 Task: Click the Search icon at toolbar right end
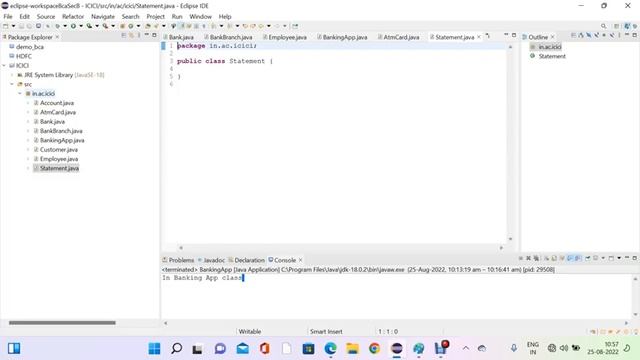coord(604,26)
